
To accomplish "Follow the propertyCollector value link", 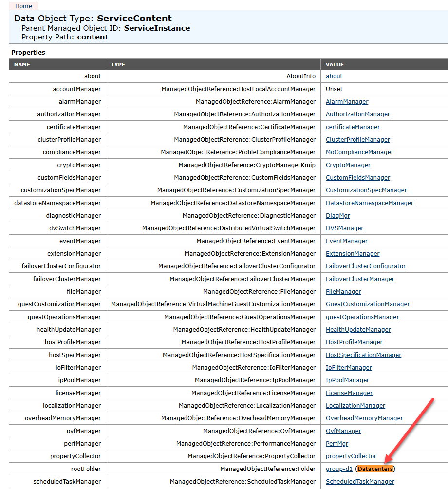I will click(351, 456).
